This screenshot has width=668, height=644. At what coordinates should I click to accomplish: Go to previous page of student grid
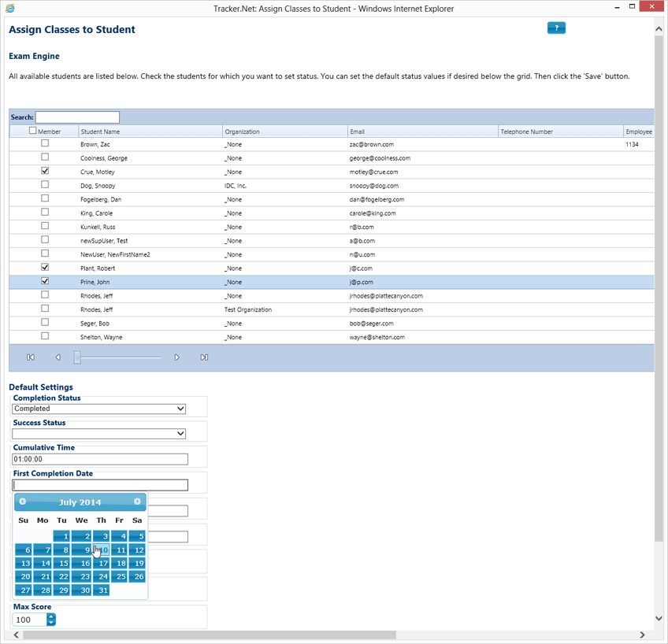click(58, 357)
